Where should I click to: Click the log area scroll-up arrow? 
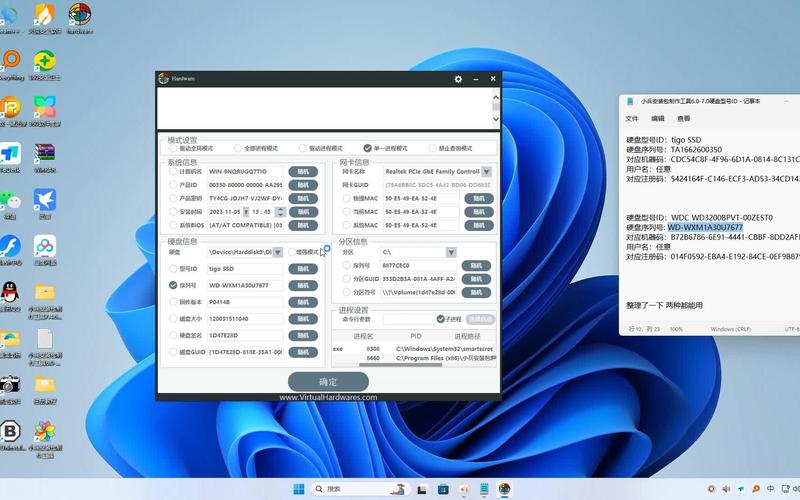point(495,97)
